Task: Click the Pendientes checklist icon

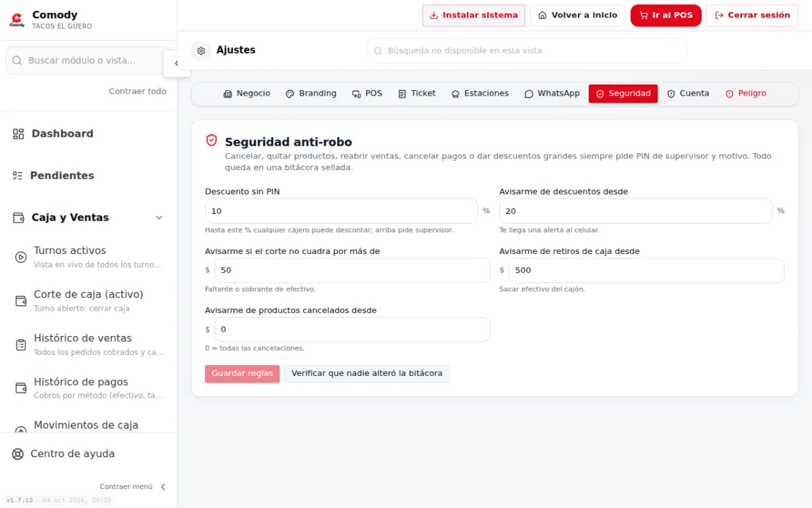Action: (x=18, y=175)
